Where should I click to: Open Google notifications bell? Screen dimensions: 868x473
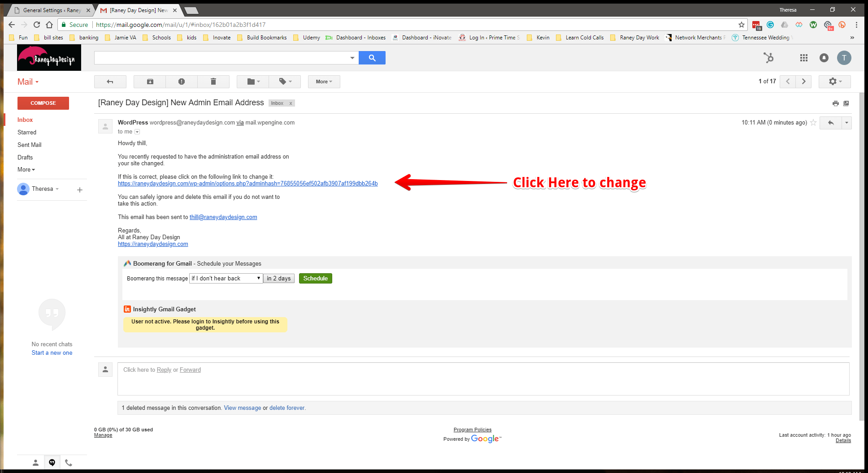[824, 58]
